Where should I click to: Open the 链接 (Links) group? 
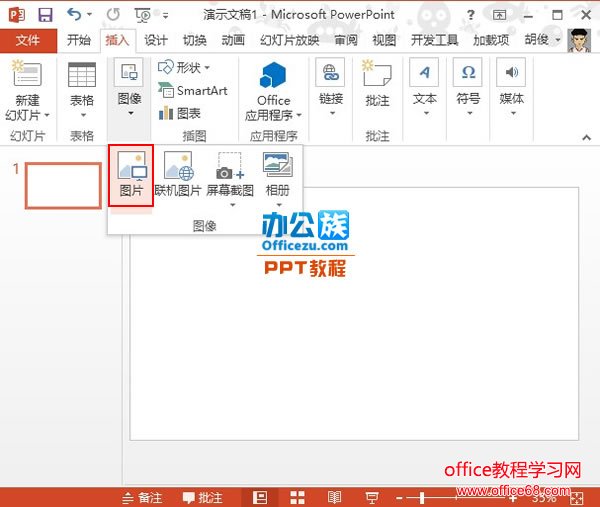point(331,87)
